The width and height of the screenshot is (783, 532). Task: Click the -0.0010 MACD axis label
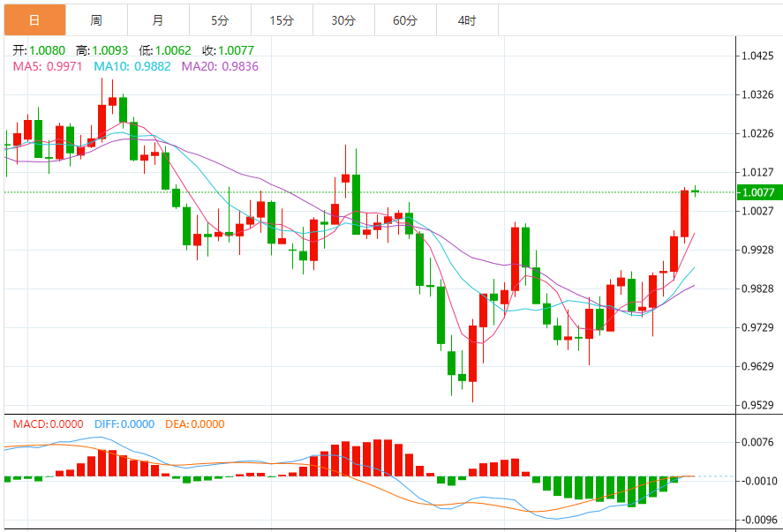tap(757, 481)
